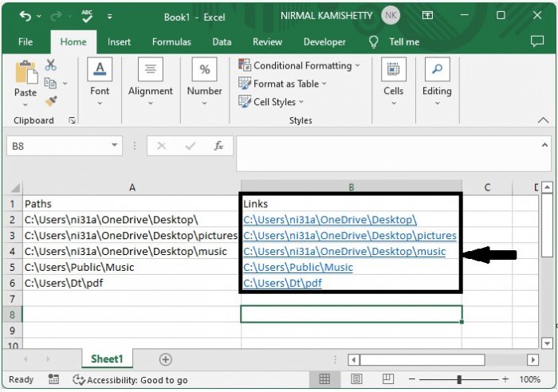Switch to the Review tab
The height and width of the screenshot is (392, 558).
pos(267,42)
